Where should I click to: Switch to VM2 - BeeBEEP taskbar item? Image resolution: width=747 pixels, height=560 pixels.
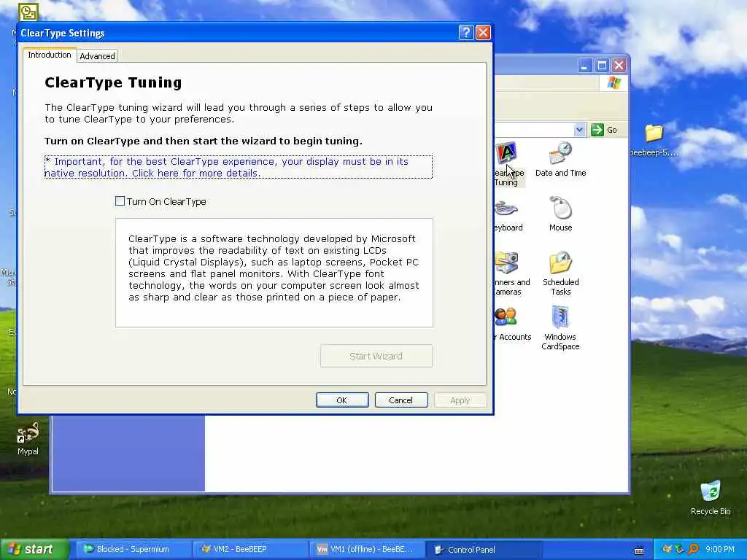[x=249, y=549]
